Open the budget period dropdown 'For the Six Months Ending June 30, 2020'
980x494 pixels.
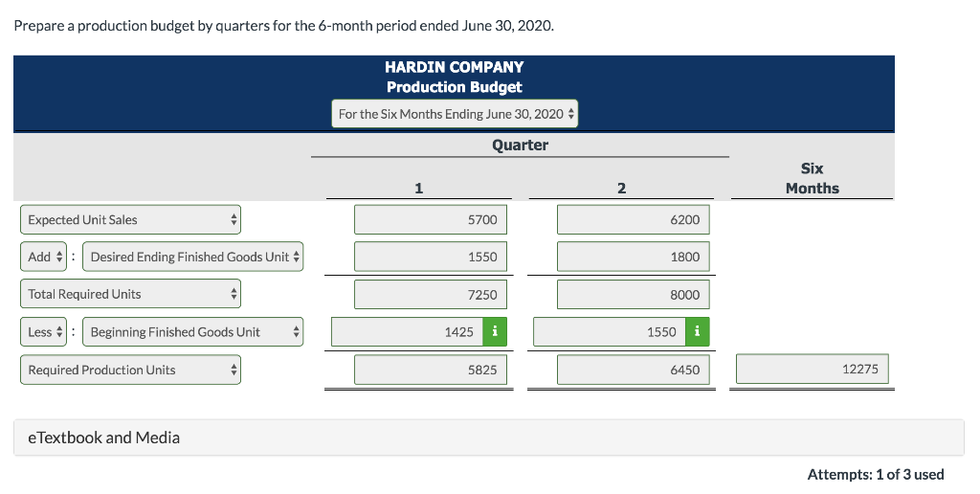click(455, 114)
